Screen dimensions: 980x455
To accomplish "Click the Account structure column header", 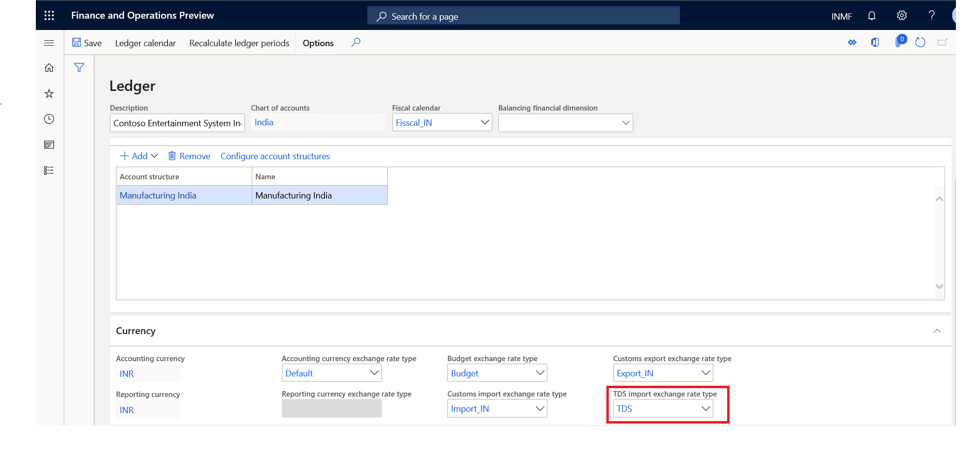I will [184, 177].
